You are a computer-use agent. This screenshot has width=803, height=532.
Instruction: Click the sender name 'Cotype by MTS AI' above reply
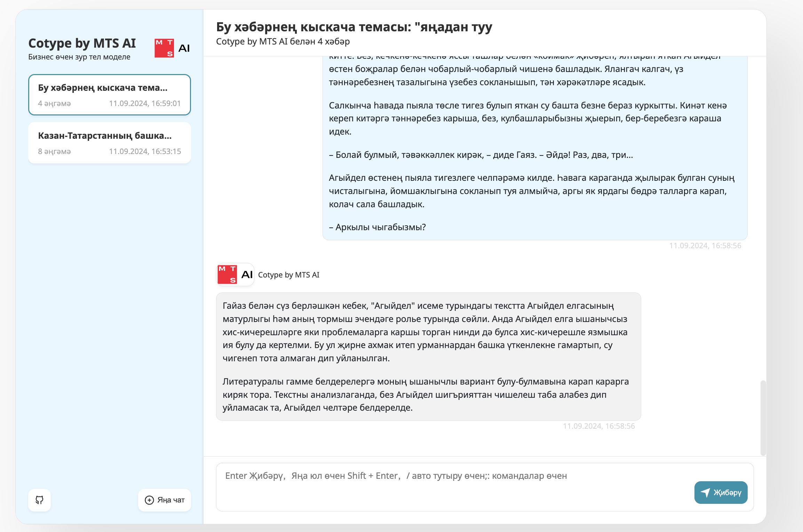point(289,275)
